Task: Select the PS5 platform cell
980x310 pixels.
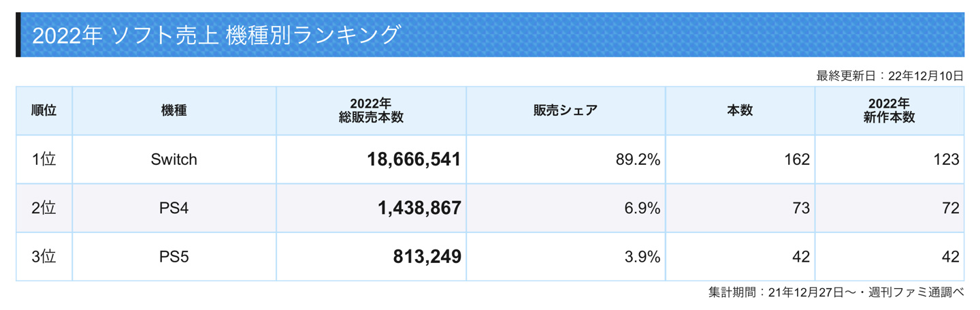Action: (174, 257)
